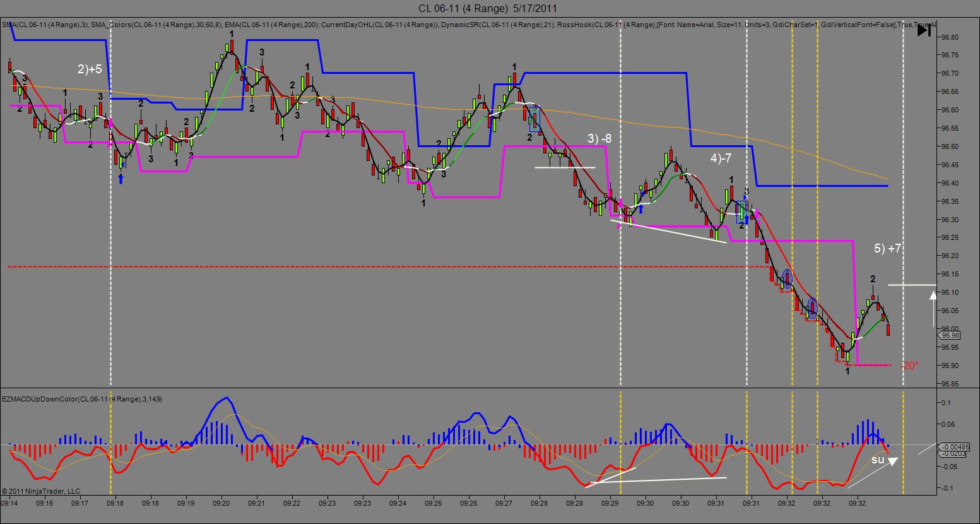The height and width of the screenshot is (524, 980).
Task: Click the 96.60 price axis label
Action: point(949,110)
